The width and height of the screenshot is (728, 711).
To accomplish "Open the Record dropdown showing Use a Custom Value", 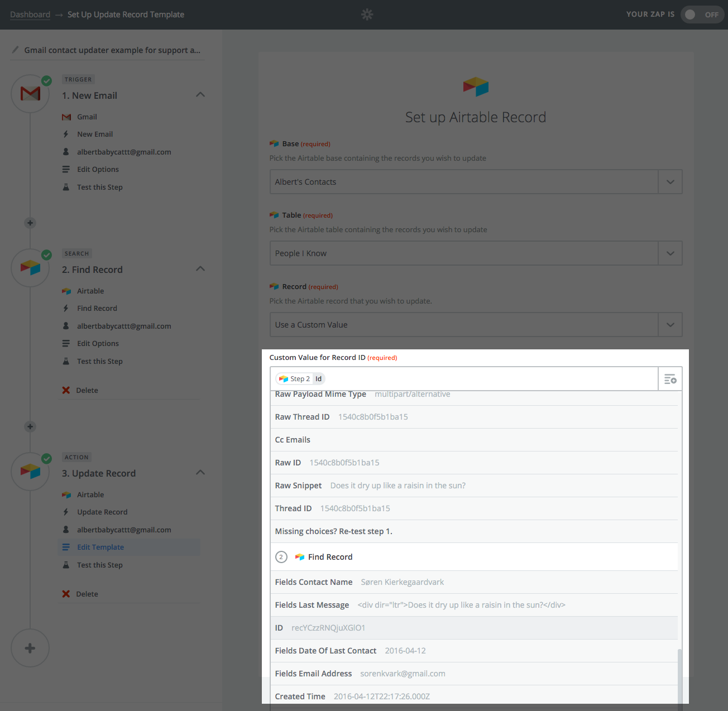I will [x=476, y=325].
